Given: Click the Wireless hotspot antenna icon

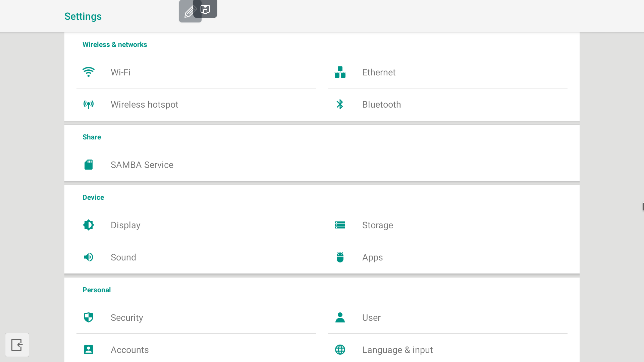Looking at the screenshot, I should coord(89,104).
